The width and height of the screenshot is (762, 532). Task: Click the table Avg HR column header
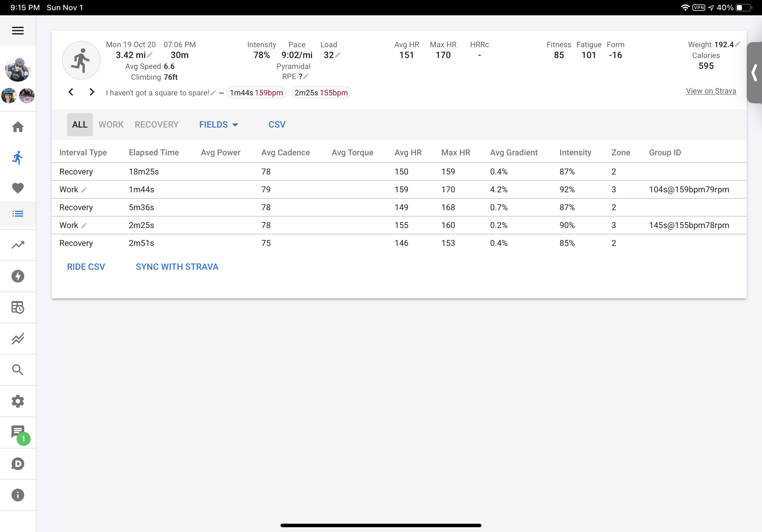(x=408, y=152)
